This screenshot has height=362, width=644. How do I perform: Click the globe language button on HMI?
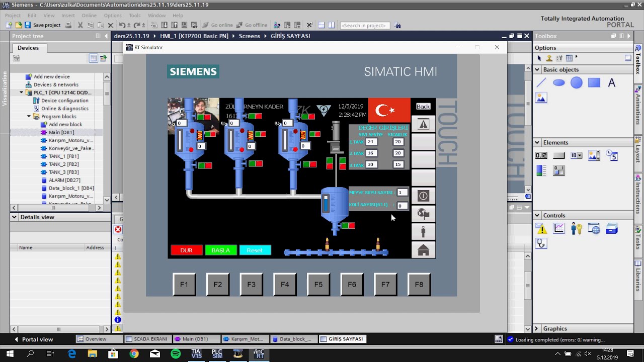click(423, 214)
